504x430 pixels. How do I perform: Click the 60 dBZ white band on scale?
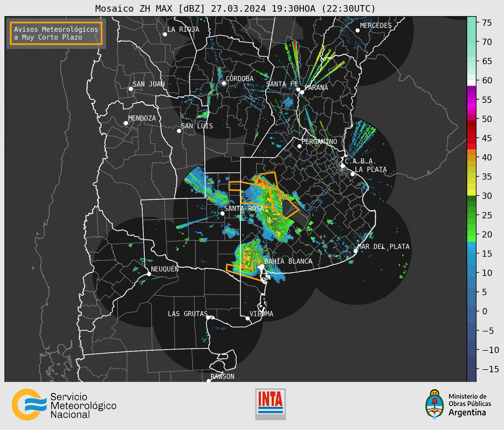[x=471, y=83]
